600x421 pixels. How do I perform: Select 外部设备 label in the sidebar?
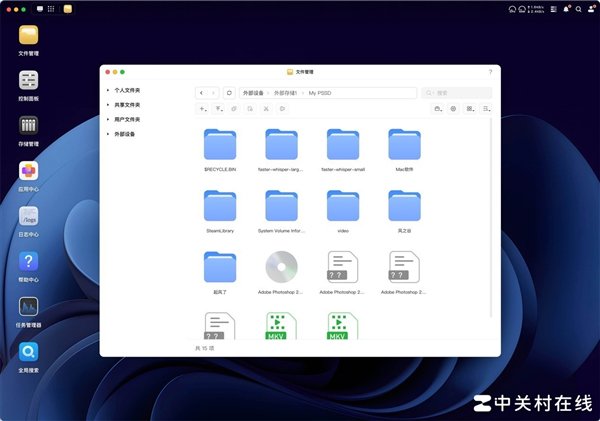coord(124,134)
